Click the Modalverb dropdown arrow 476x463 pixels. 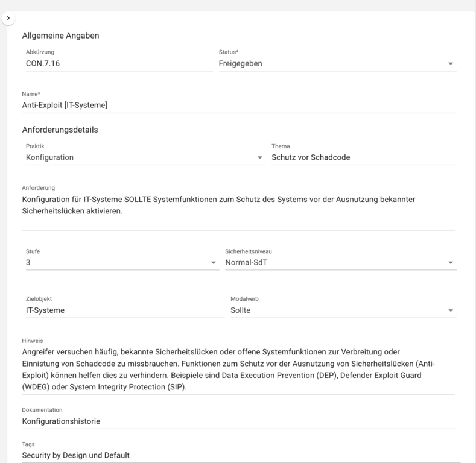click(450, 310)
